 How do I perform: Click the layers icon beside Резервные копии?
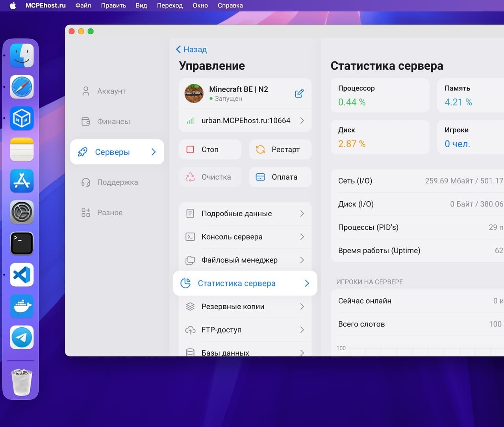tap(190, 306)
